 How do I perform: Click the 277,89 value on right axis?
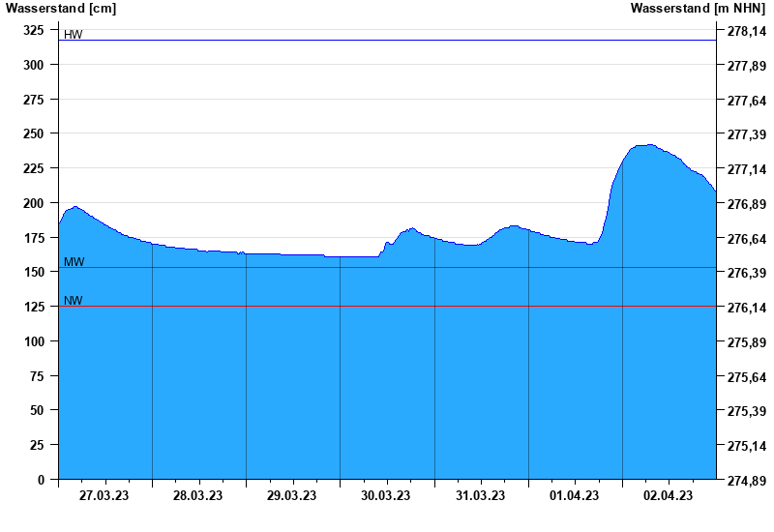[x=747, y=66]
